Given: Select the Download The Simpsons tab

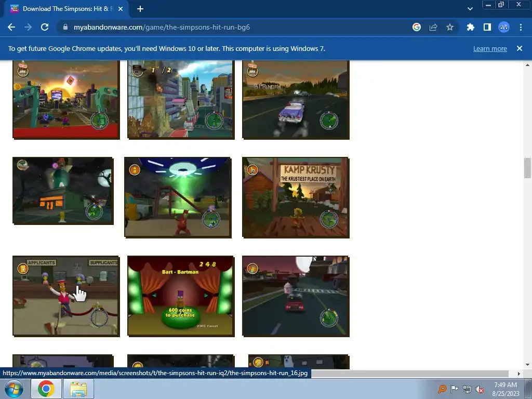Looking at the screenshot, I should pyautogui.click(x=66, y=9).
